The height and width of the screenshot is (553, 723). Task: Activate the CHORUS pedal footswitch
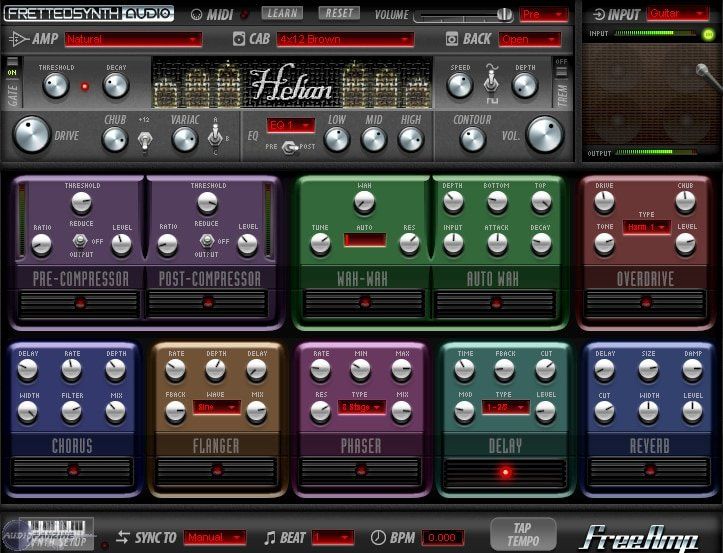click(73, 471)
